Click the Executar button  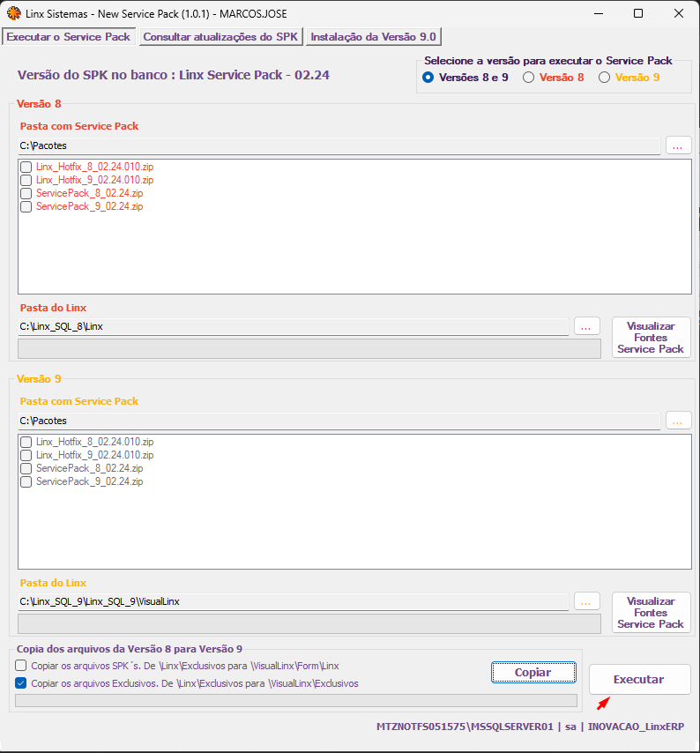(x=639, y=680)
